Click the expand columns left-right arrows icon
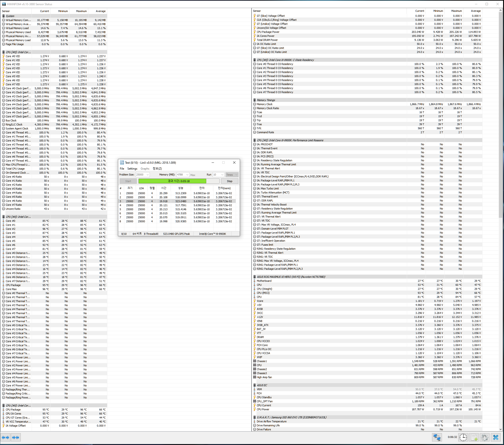 coord(5,437)
